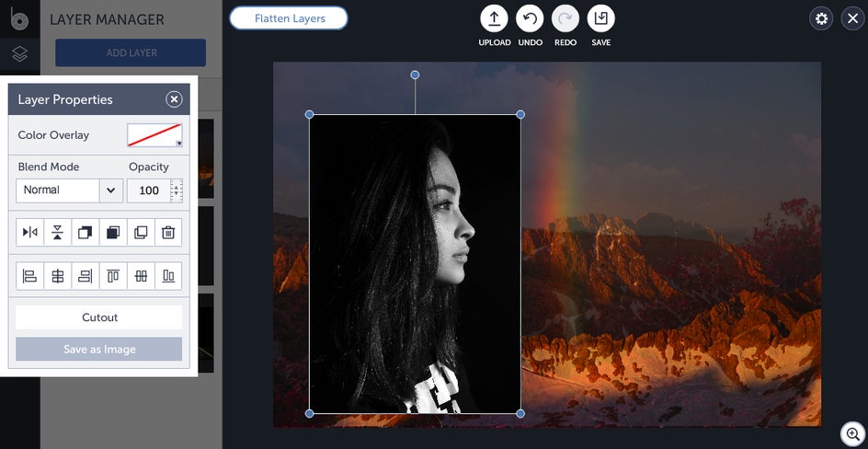The image size is (868, 449).
Task: Click the zoom magnifier icon
Action: point(852,433)
